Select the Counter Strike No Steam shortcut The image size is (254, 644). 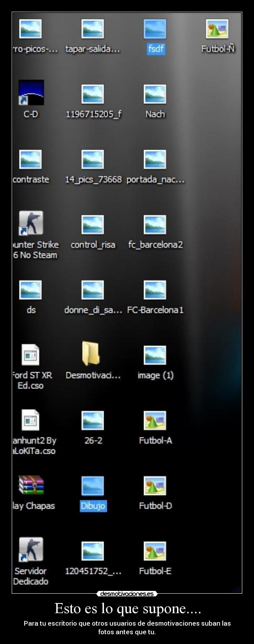tap(31, 224)
